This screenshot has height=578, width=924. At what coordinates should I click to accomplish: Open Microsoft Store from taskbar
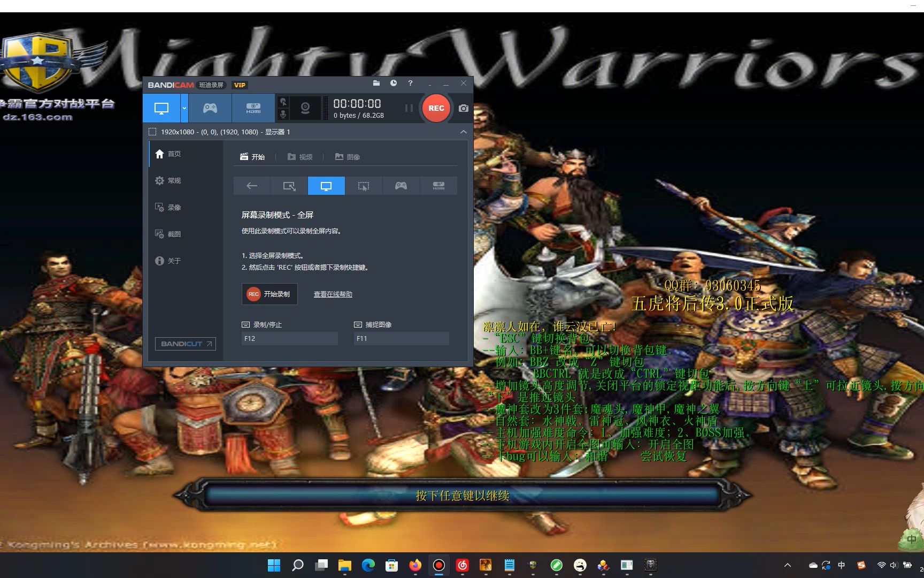pos(392,565)
